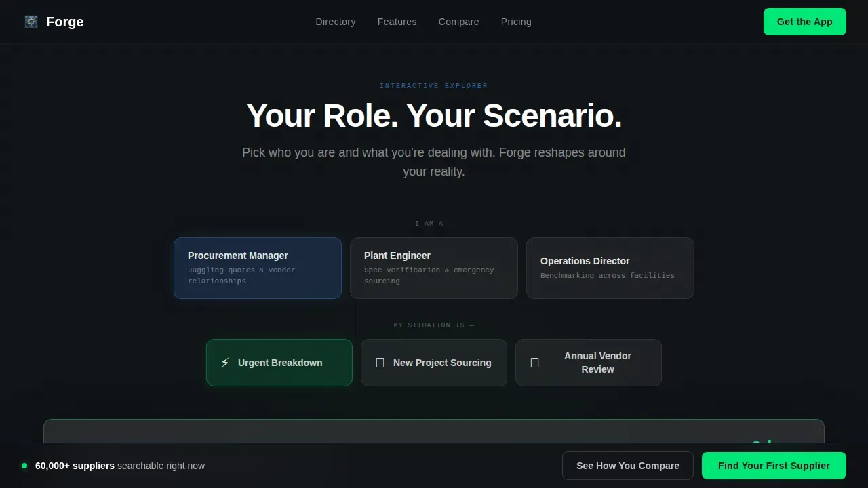Image resolution: width=868 pixels, height=488 pixels.
Task: Click the green status dot by 60,000+ suppliers
Action: point(24,466)
